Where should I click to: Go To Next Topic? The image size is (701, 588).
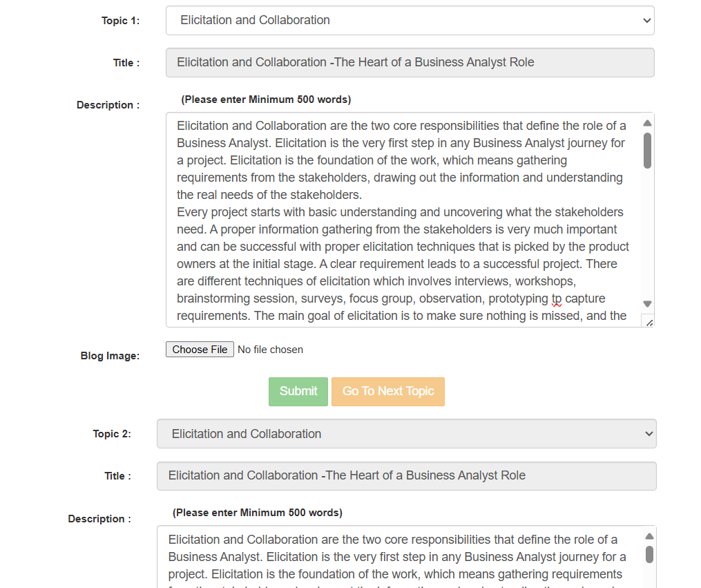pyautogui.click(x=388, y=392)
